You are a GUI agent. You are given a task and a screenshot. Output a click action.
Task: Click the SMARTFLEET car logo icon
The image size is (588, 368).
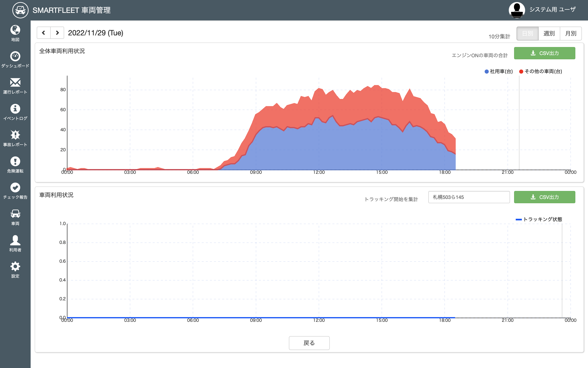[20, 10]
